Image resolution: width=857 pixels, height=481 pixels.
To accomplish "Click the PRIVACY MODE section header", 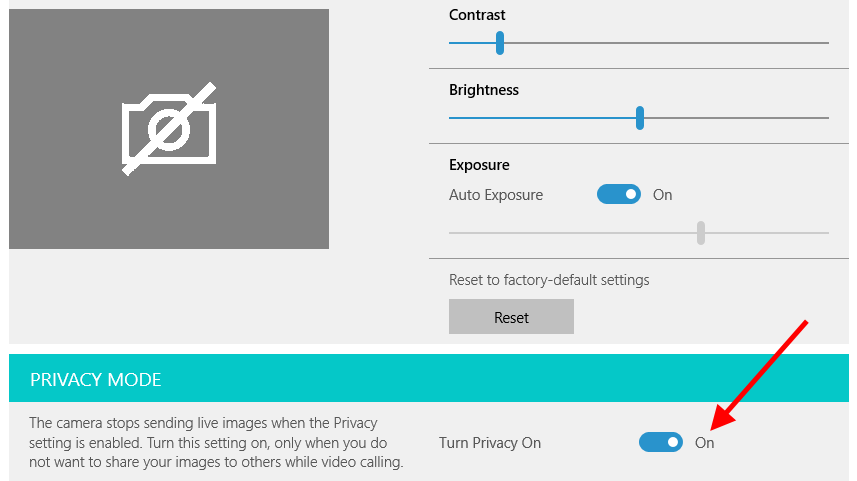I will pyautogui.click(x=96, y=380).
